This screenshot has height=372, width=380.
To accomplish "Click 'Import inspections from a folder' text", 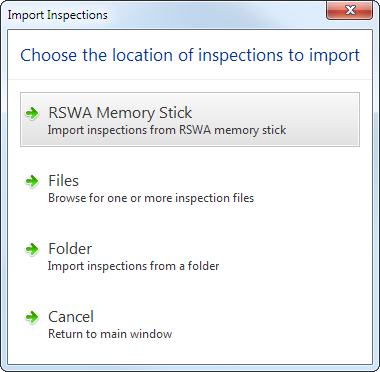I will click(x=134, y=266).
